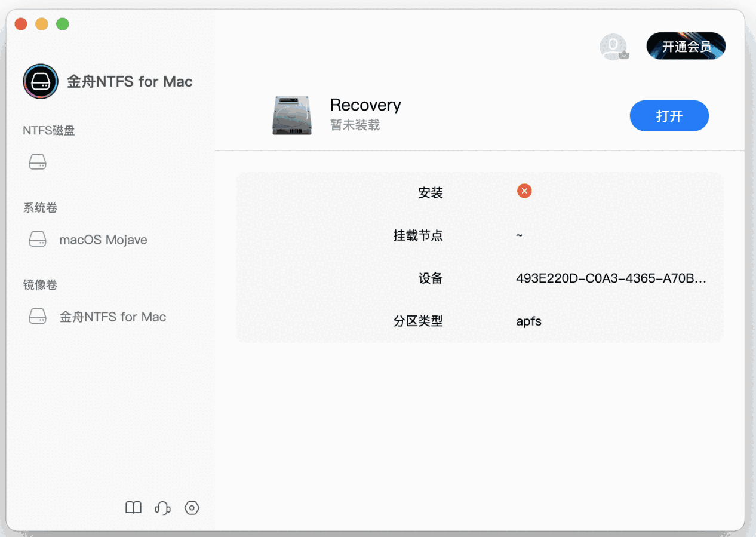Select macOS Mojave in the sidebar
756x537 pixels.
tap(102, 239)
